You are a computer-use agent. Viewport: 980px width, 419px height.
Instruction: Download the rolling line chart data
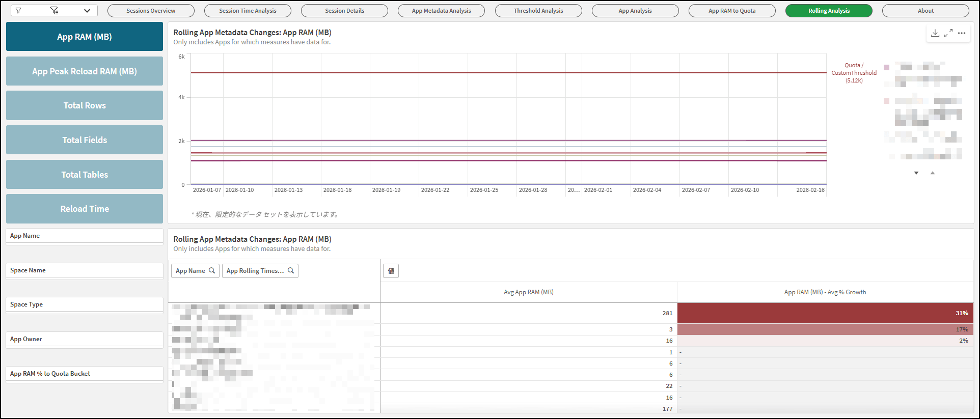point(935,33)
